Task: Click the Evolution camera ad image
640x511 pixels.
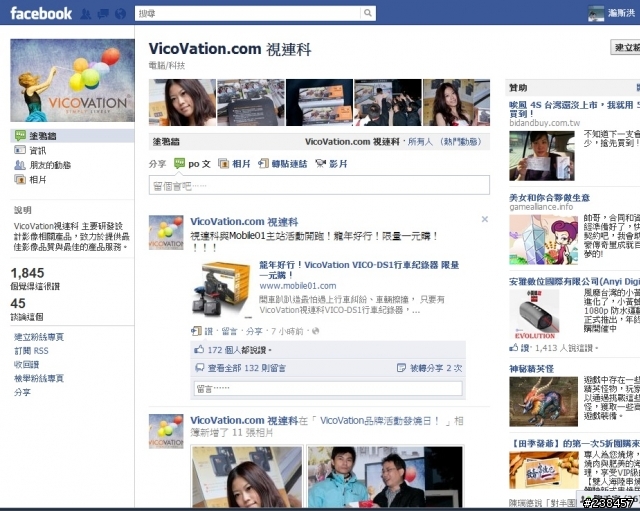Action: pos(534,315)
